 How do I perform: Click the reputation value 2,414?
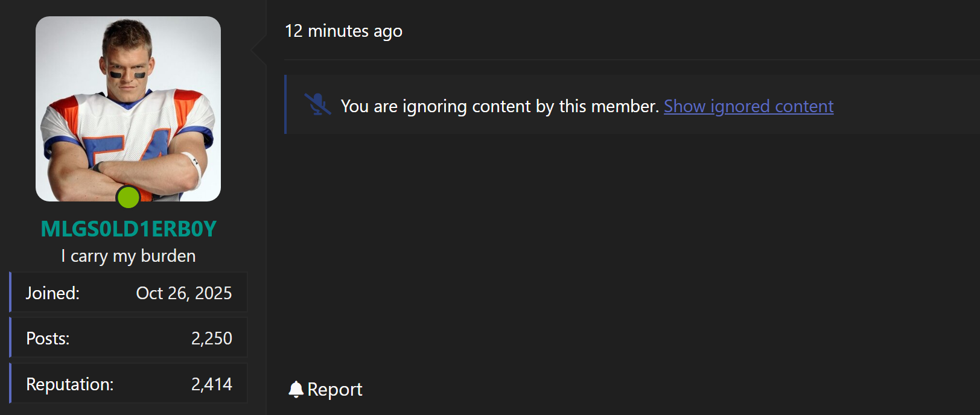212,384
